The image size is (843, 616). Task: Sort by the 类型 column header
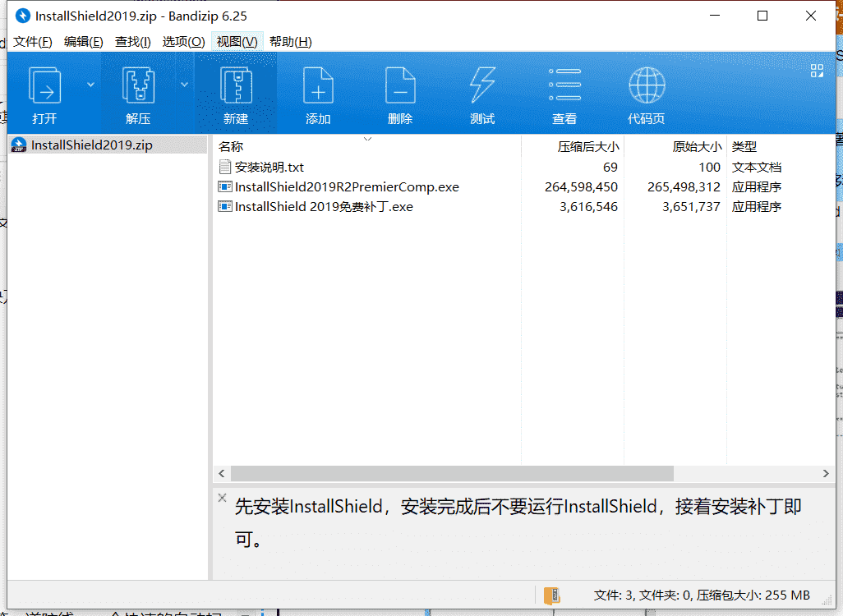tap(744, 147)
